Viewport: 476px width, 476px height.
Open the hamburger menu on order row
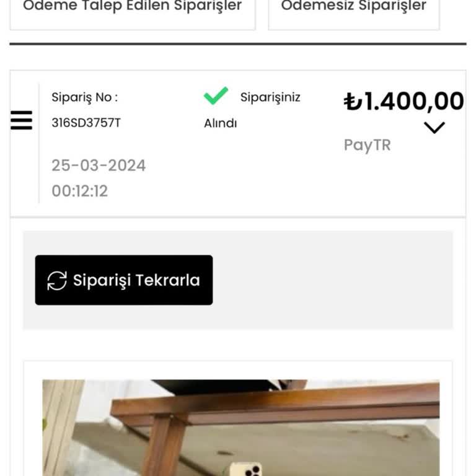click(x=22, y=120)
